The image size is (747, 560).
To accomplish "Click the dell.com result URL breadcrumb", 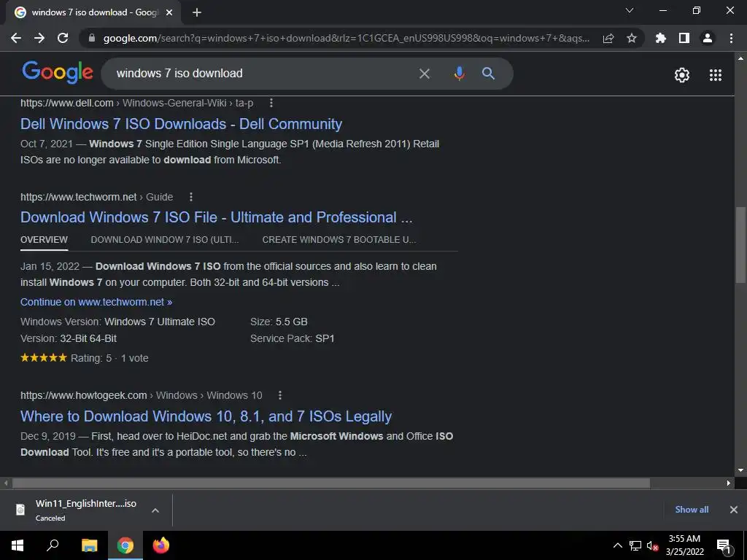I will (136, 103).
